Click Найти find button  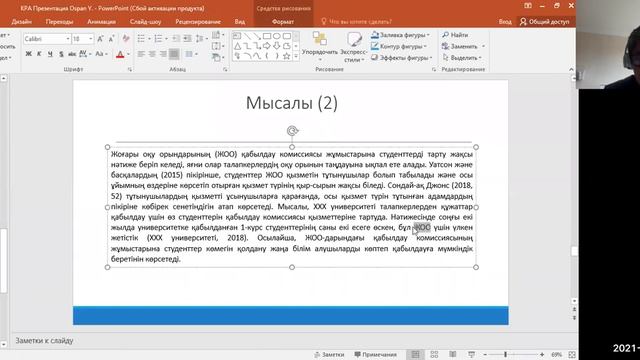click(455, 35)
